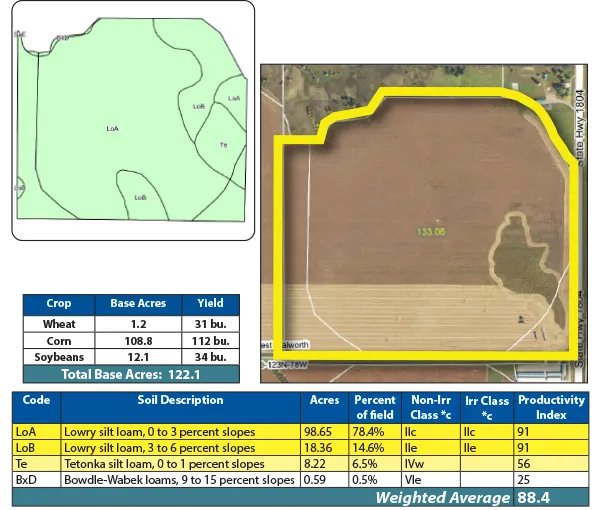Viewport: 602px width, 510px height.
Task: Click the Yield column header
Action: (210, 304)
